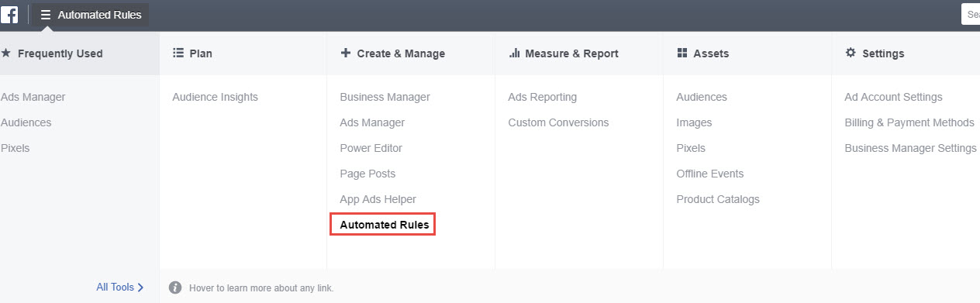Open Pixels under Assets
The width and height of the screenshot is (980, 303).
691,148
